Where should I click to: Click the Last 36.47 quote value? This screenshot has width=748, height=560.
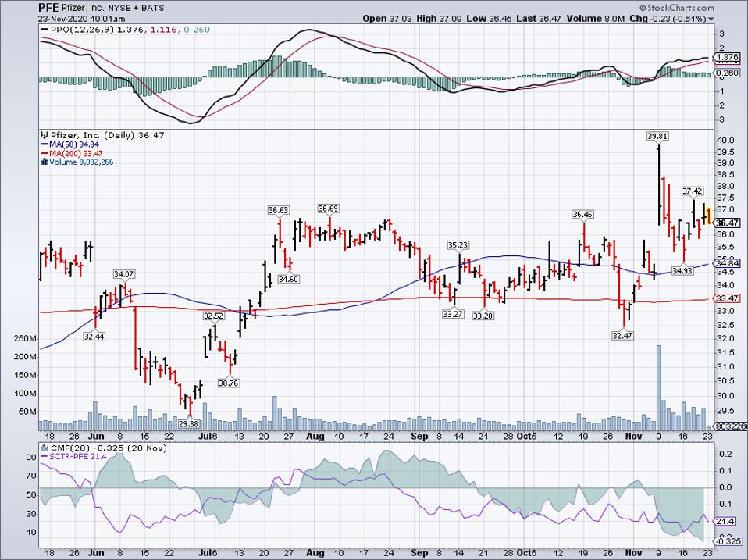pos(539,19)
